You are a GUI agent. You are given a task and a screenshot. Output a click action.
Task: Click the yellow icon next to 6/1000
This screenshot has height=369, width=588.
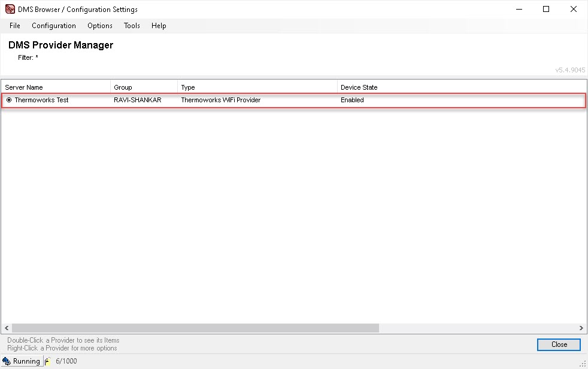49,361
